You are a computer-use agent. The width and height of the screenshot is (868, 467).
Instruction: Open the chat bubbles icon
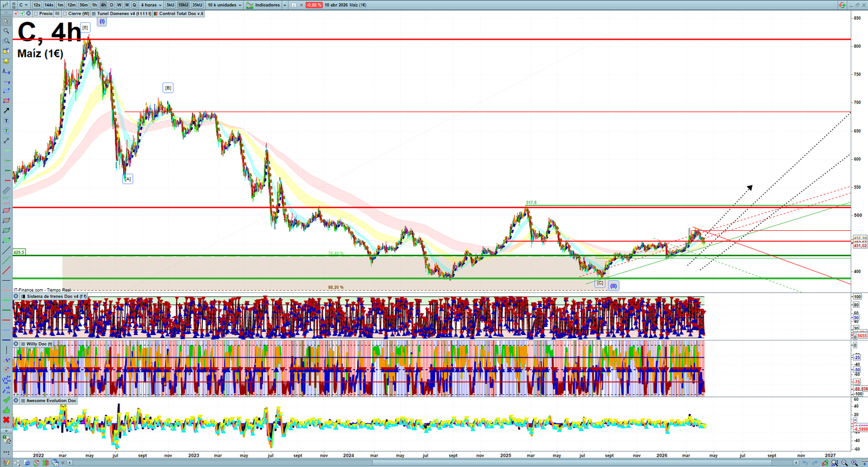(27, 463)
